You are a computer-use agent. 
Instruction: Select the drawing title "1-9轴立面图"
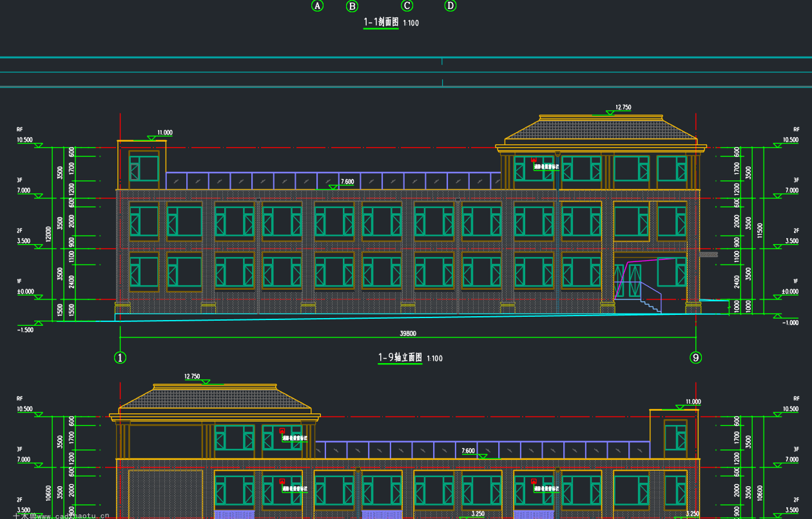[400, 357]
